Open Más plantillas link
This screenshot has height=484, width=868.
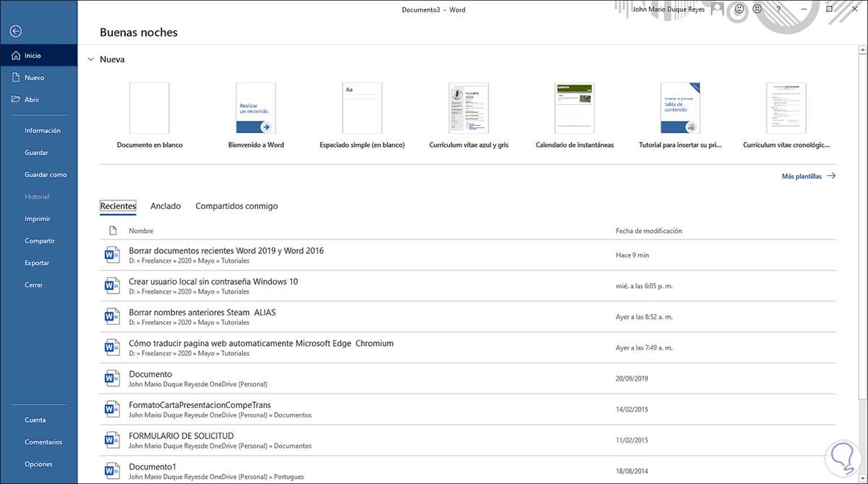(809, 176)
